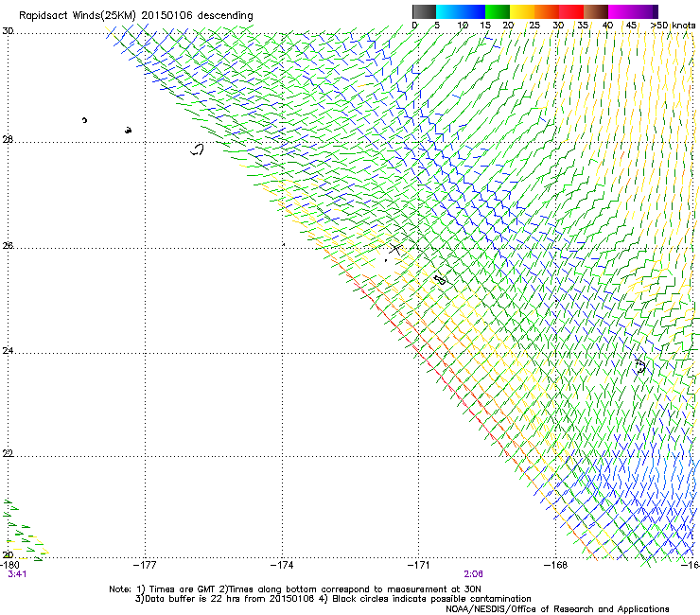The image size is (700, 615).
Task: Click the longitude label '-168'
Action: (x=556, y=565)
